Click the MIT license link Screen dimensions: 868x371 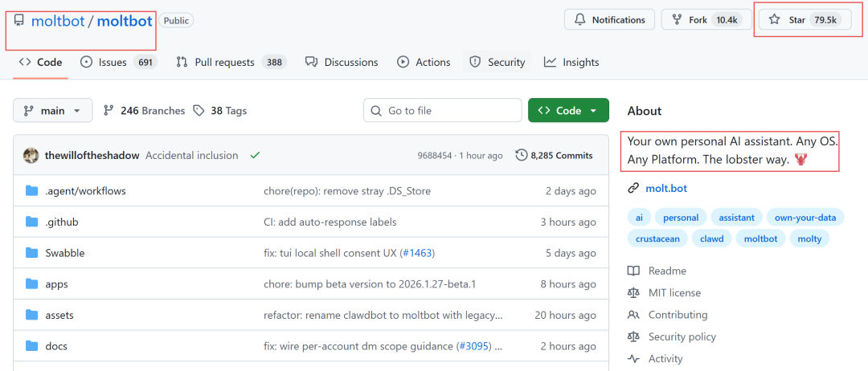pyautogui.click(x=674, y=293)
